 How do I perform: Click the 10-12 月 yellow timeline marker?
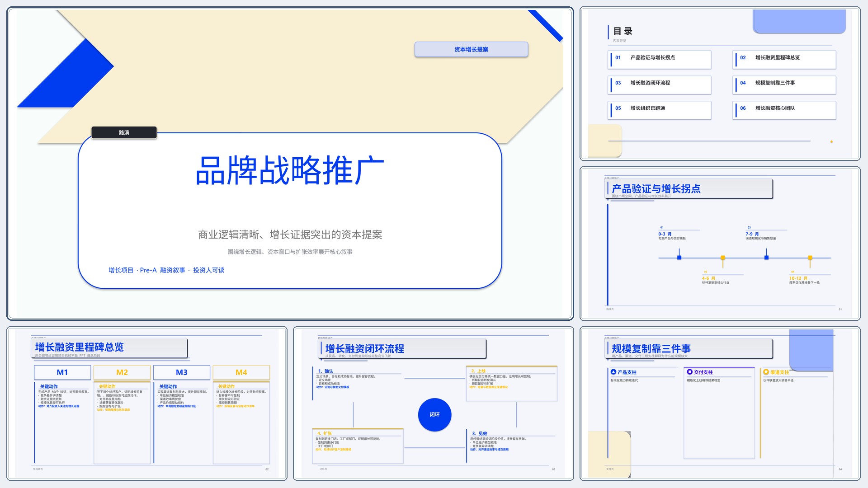coord(810,258)
